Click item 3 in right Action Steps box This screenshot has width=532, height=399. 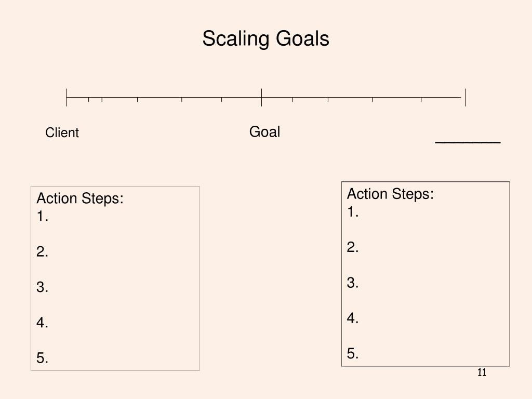click(353, 283)
